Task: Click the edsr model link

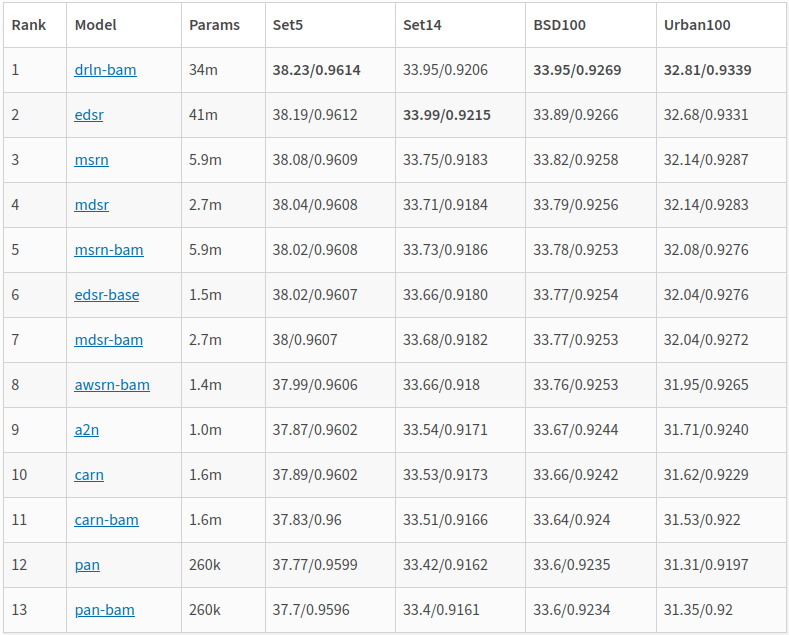Action: point(89,115)
